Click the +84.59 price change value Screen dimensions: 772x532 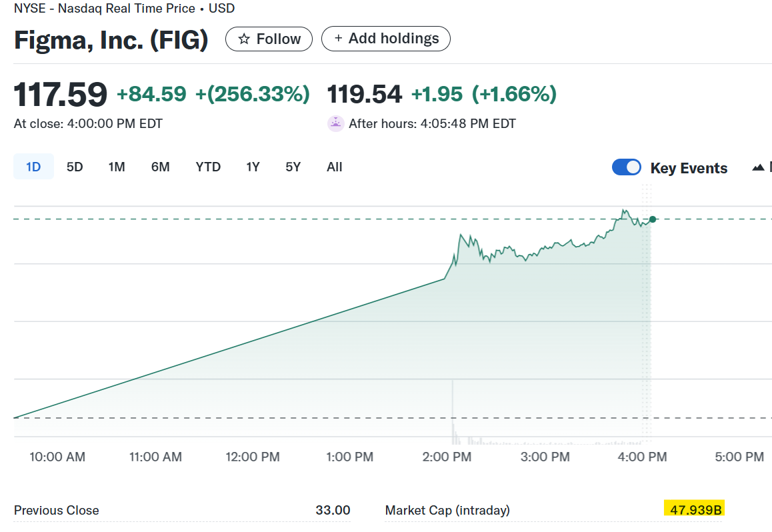151,94
